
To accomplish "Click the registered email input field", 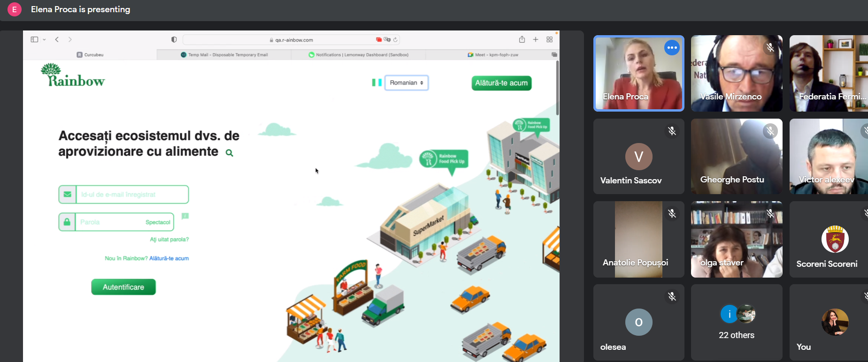I will coord(132,195).
